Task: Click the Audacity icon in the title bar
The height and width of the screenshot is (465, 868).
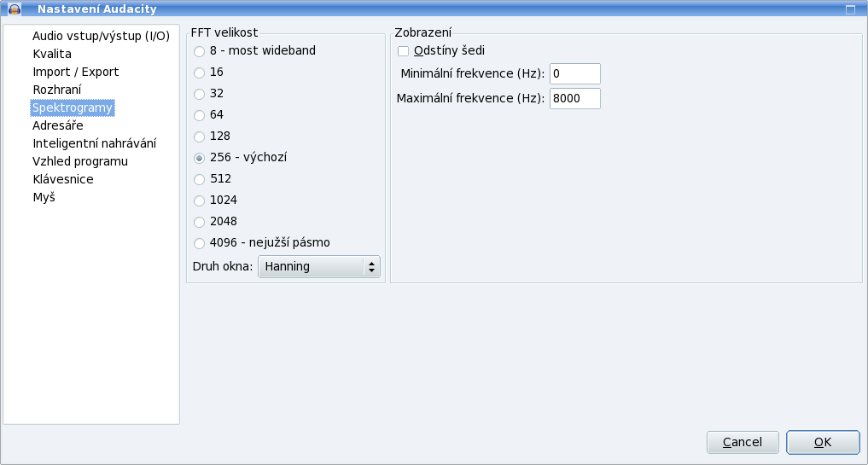Action: [15, 9]
